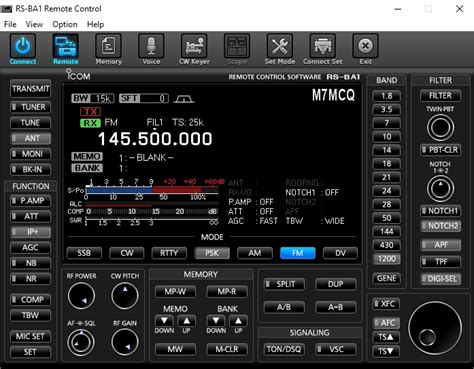Screen dimensions: 474x369
Task: Click the TON/DSQ signaling button
Action: [284, 349]
